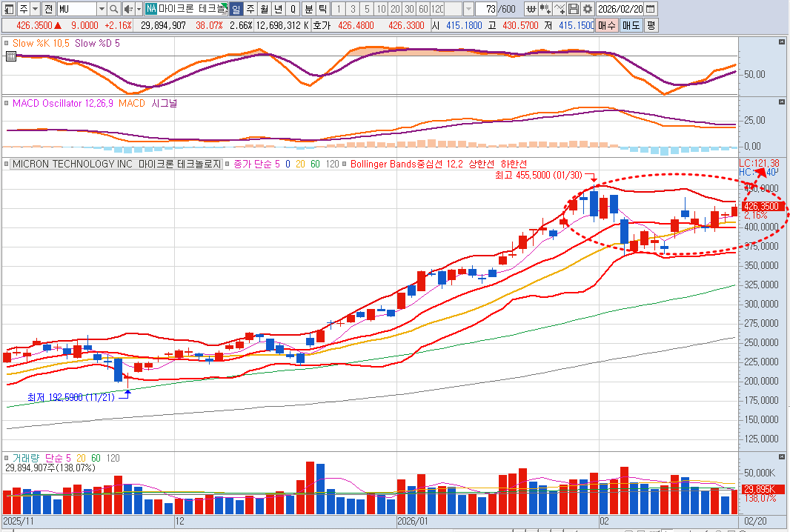The height and width of the screenshot is (532, 790).
Task: Open the MU symbol dropdown
Action: point(101,9)
